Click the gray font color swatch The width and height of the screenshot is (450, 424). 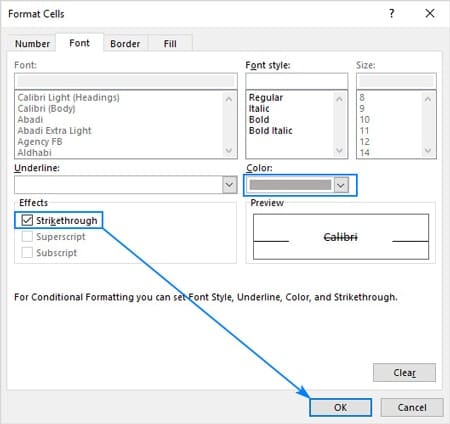pyautogui.click(x=290, y=185)
